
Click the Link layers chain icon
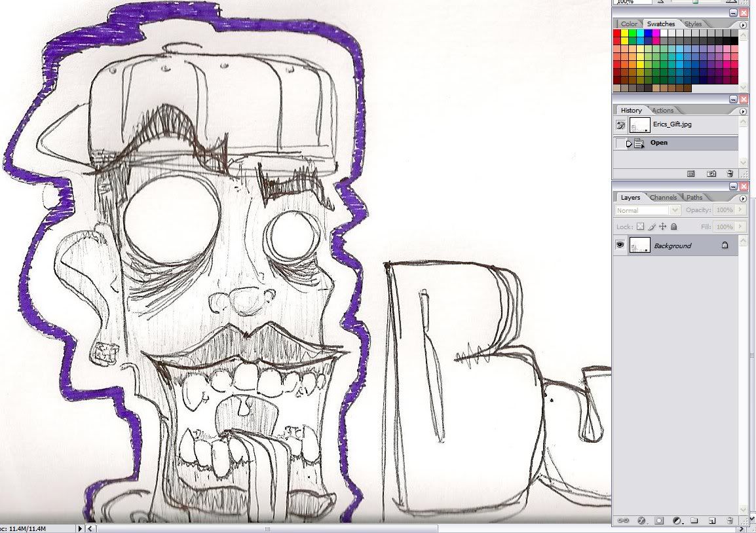[623, 521]
